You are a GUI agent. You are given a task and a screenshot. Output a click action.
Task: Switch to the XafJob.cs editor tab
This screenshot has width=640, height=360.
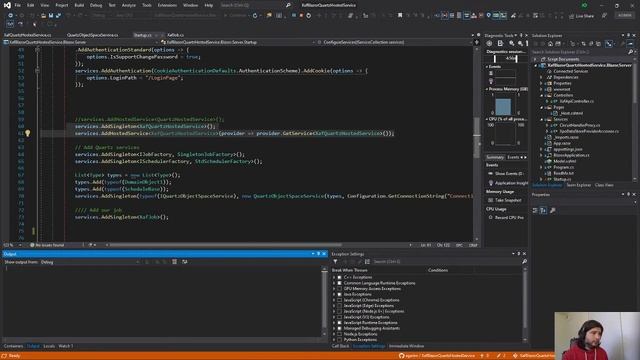click(x=176, y=35)
